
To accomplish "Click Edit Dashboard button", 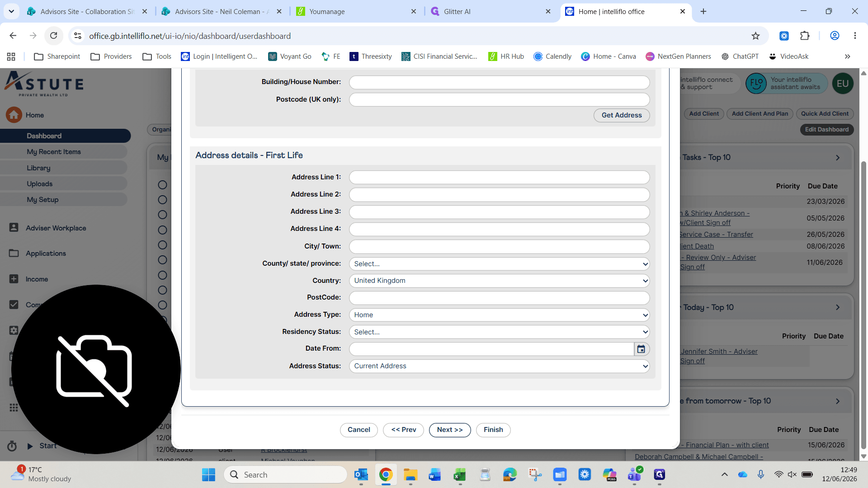I will (826, 130).
